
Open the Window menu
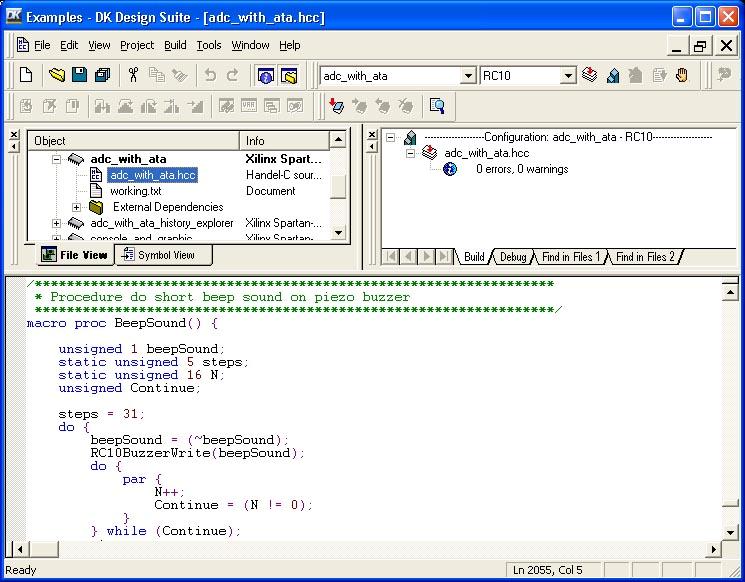(x=250, y=45)
